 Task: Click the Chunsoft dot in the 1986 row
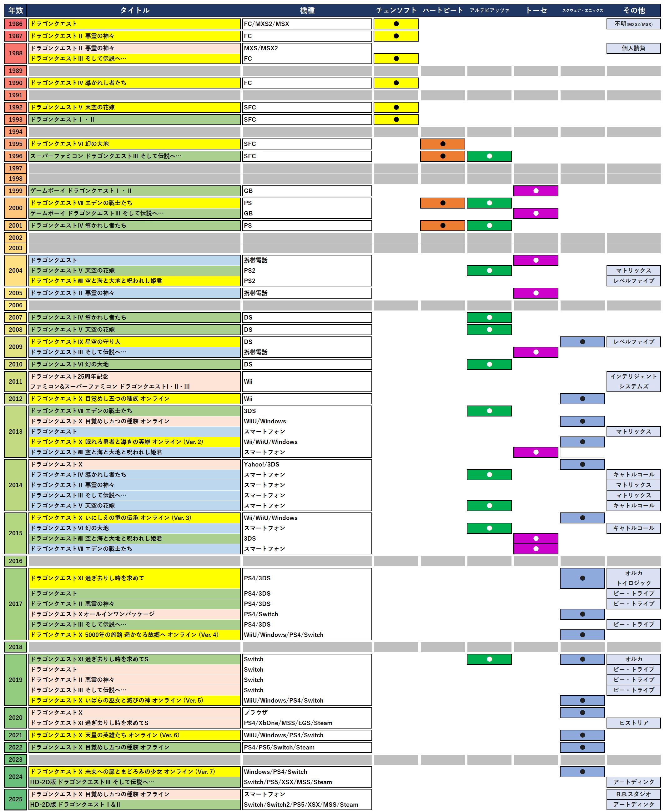(396, 24)
